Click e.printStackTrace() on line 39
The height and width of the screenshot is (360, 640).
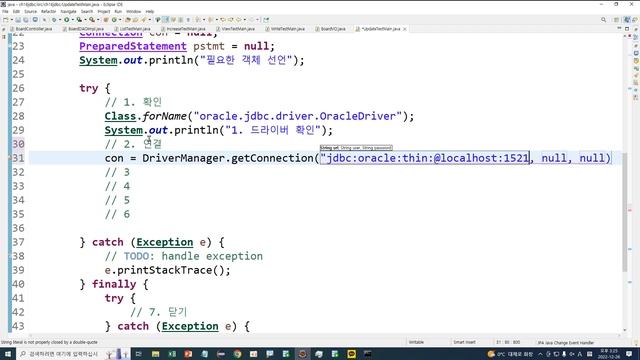[167, 270]
